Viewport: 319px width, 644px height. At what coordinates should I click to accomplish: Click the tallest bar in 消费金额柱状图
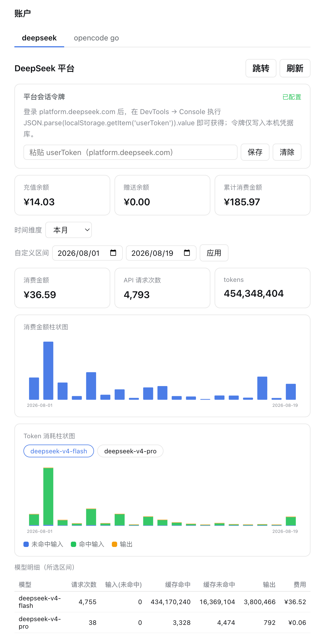pos(48,371)
